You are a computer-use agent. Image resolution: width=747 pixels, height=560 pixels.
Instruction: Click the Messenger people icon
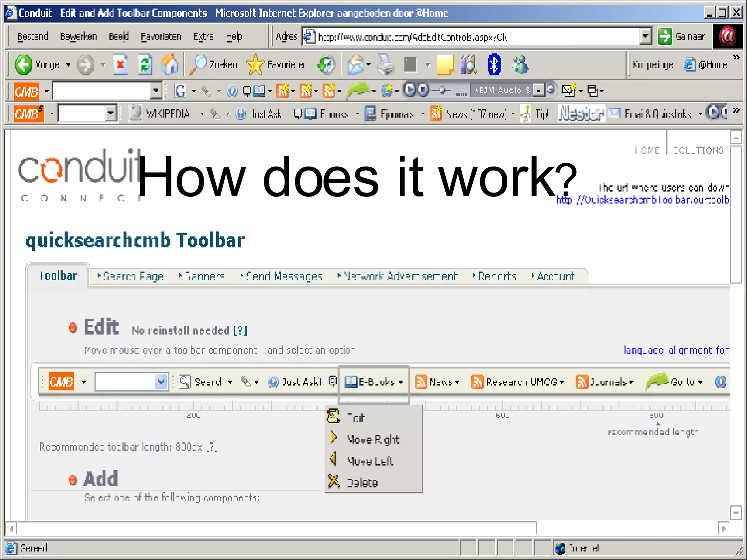tap(519, 65)
